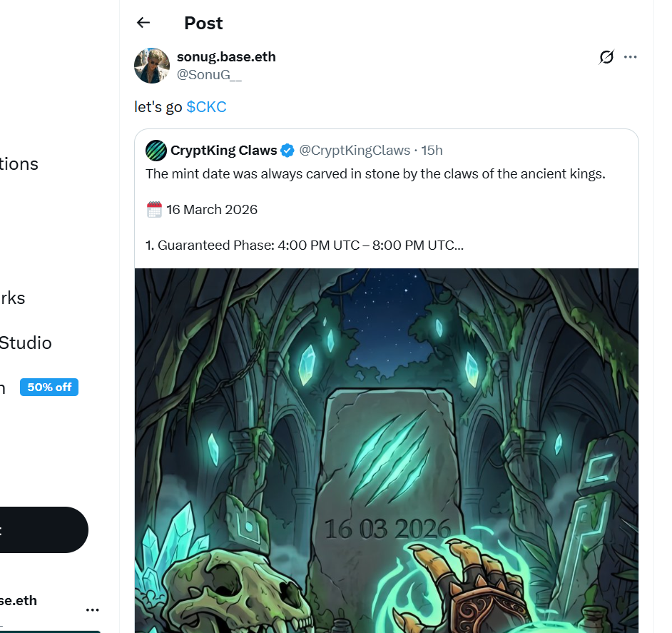This screenshot has width=672, height=633.
Task: Click the black Post button in sidebar
Action: tap(44, 530)
